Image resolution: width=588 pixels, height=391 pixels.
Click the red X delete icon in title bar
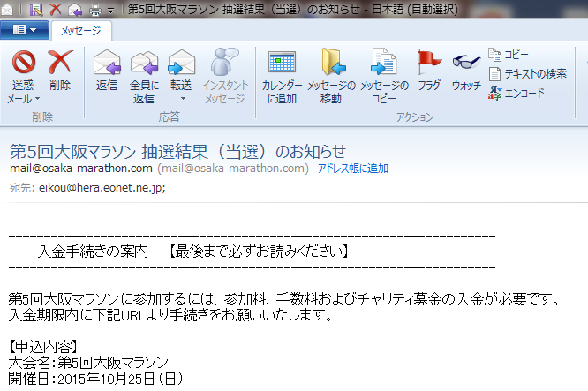pyautogui.click(x=56, y=9)
